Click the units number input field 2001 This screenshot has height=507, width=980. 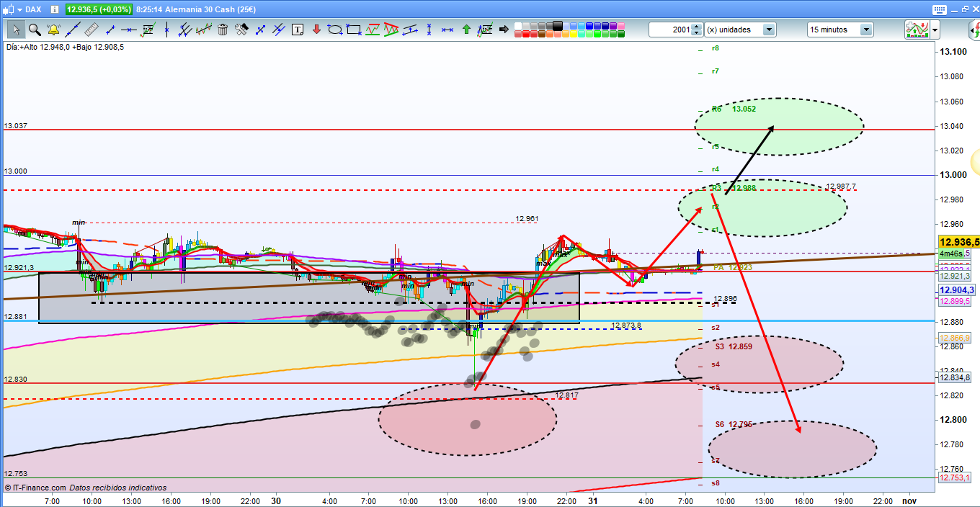(669, 30)
